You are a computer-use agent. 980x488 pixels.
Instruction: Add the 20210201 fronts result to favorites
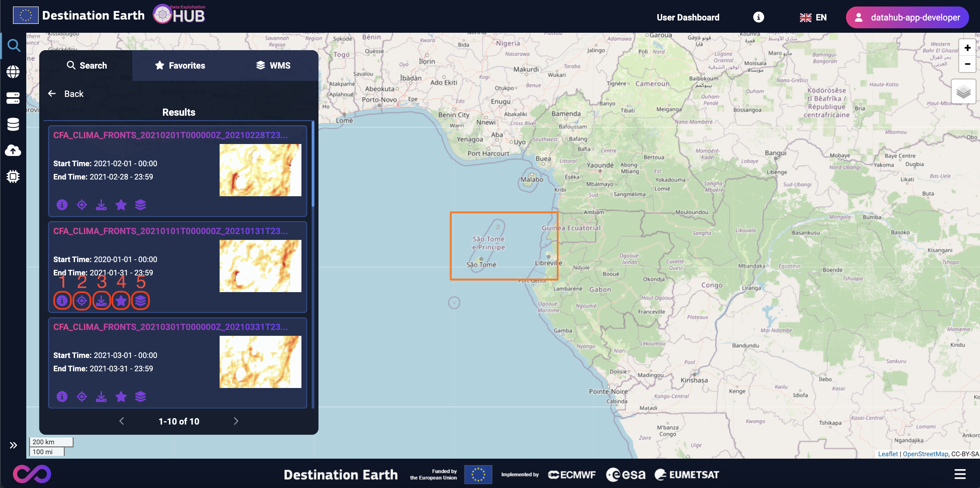[121, 205]
